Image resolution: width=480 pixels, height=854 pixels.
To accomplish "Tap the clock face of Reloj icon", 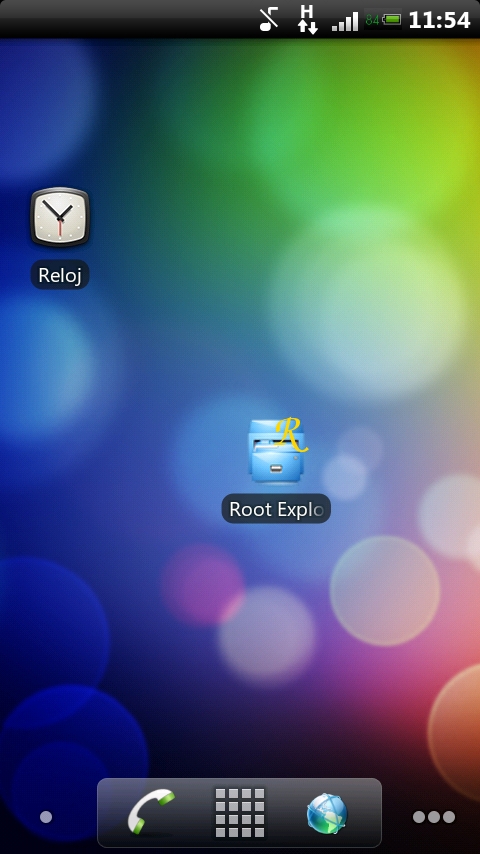I will tap(60, 216).
